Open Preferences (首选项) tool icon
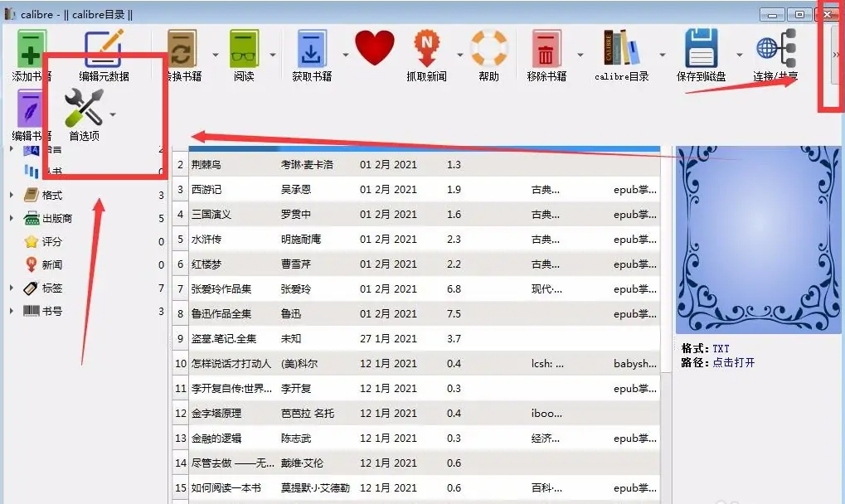 pos(84,109)
